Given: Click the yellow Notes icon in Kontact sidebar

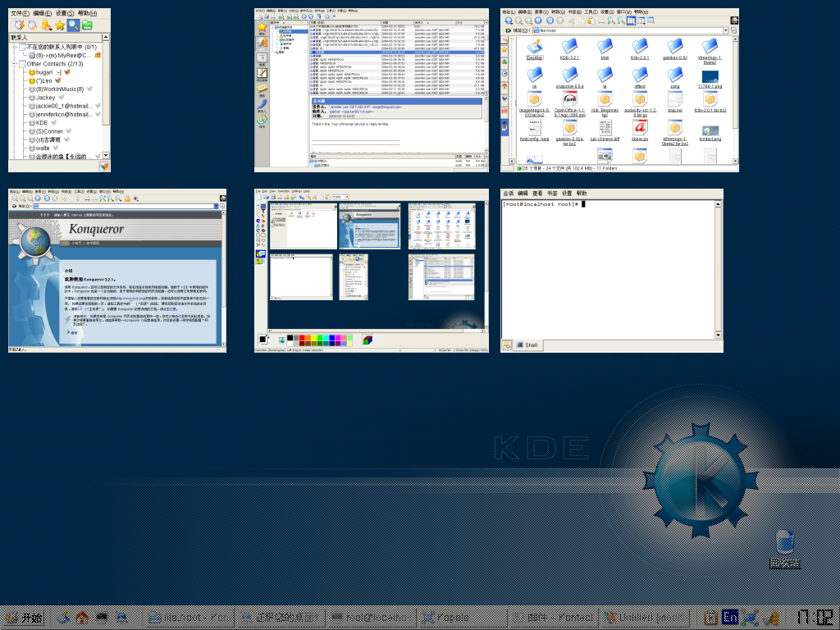Looking at the screenshot, I should pos(262,90).
